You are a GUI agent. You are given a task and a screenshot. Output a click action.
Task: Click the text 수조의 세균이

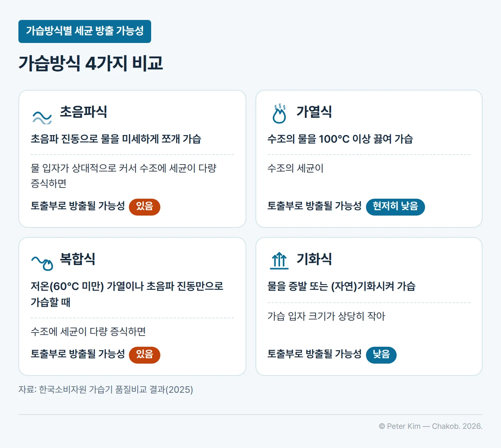click(x=295, y=168)
